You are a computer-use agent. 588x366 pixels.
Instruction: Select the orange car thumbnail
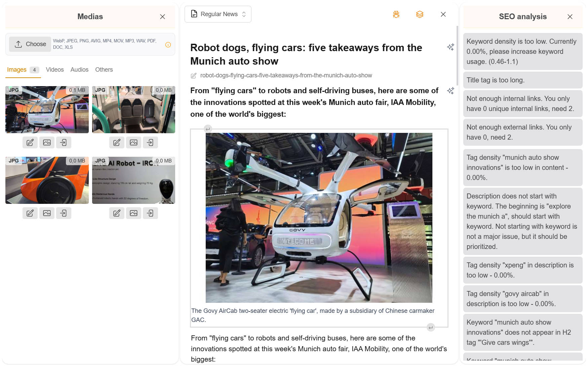tap(47, 180)
